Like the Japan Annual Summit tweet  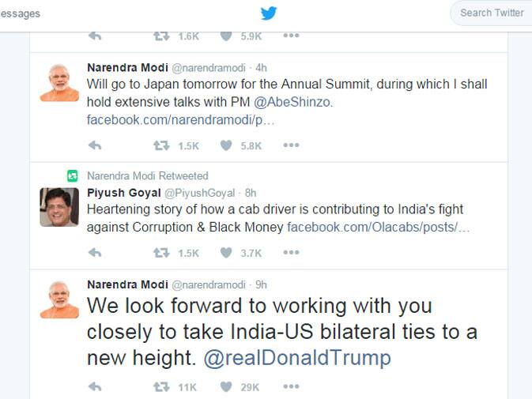(226, 145)
